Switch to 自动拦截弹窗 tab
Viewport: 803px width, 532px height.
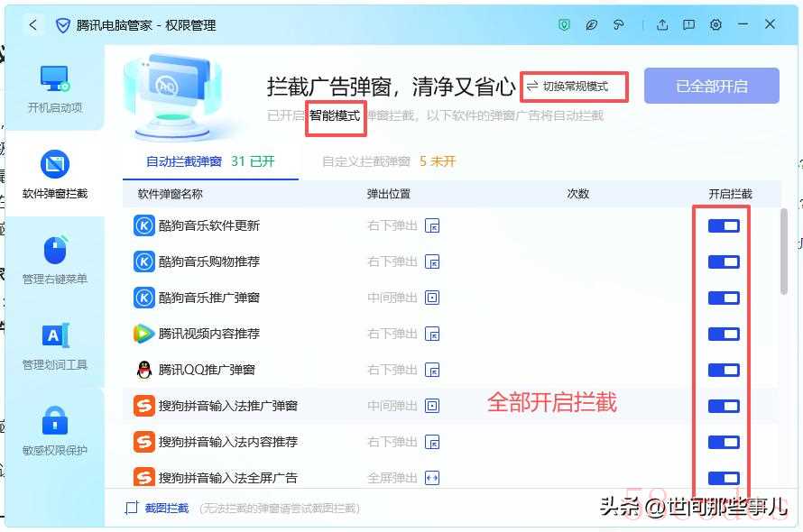[x=210, y=161]
